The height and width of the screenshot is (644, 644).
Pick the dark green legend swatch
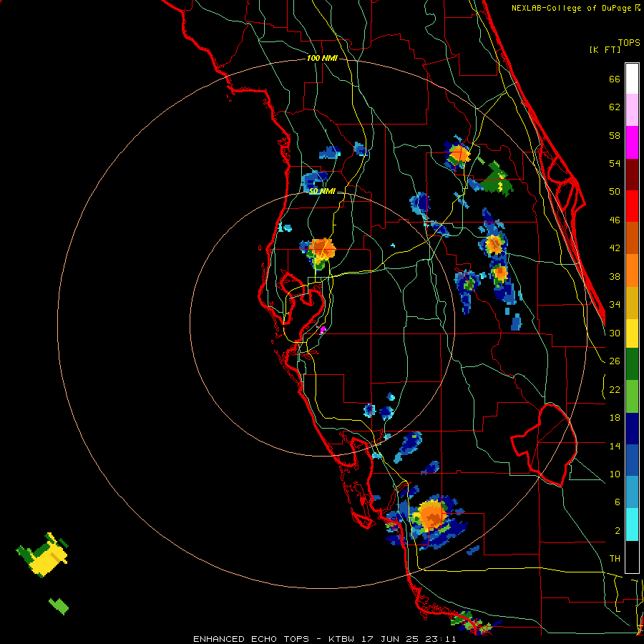point(632,364)
